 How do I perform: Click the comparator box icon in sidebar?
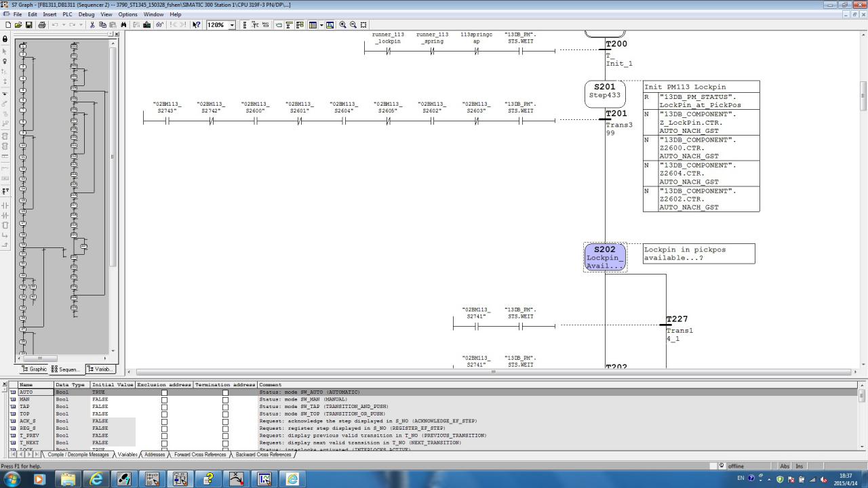pos(5,226)
